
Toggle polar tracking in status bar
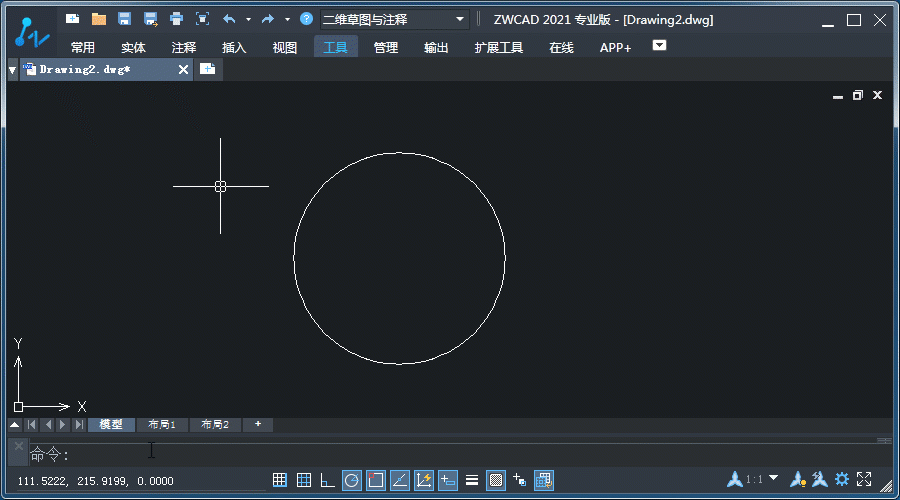(x=352, y=480)
